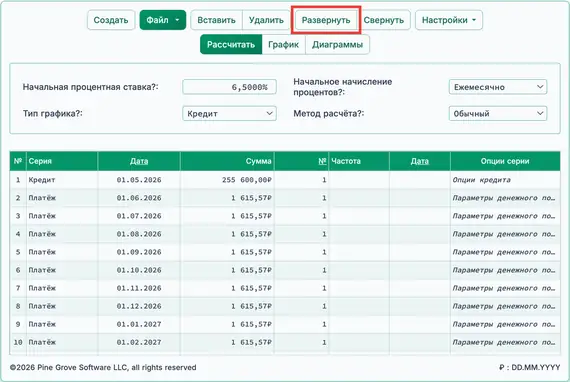Click date 01.12.2026 in row 8
This screenshot has height=382, width=570.
pos(139,306)
